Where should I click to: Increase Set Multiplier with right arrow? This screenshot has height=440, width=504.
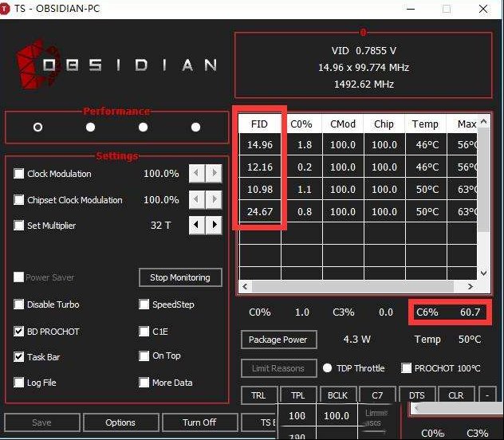214,225
